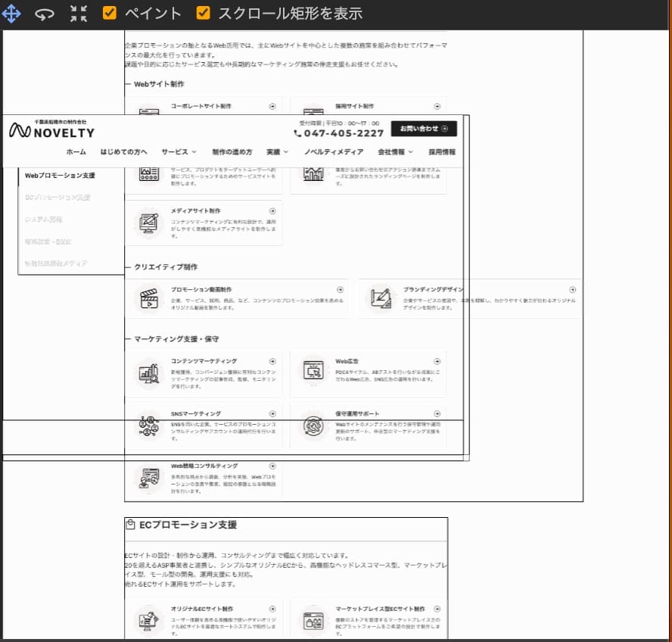The height and width of the screenshot is (642, 672).
Task: Expand the サービス dropdown menu
Action: pos(179,152)
